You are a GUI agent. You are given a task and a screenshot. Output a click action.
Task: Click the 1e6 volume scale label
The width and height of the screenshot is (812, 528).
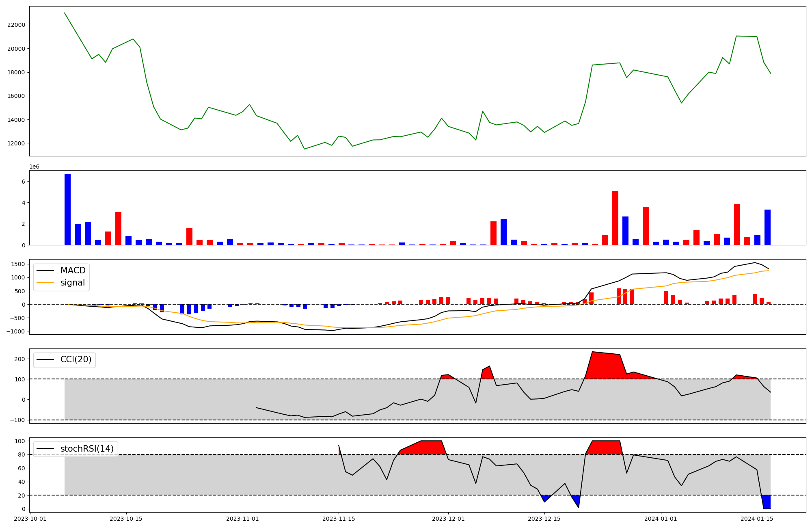34,167
